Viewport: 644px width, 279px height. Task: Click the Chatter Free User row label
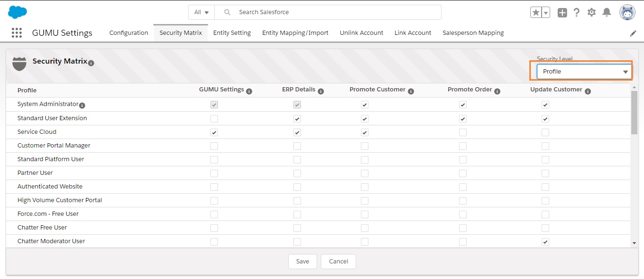point(42,227)
